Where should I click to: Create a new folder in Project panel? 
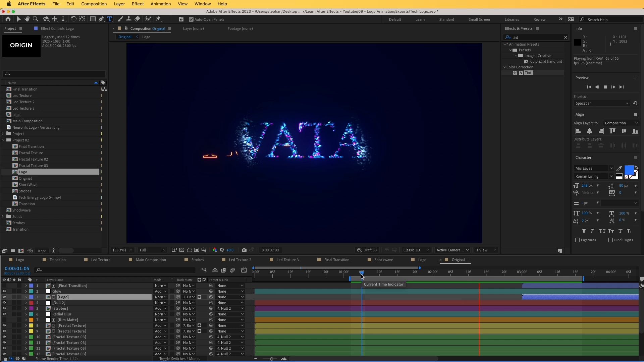point(13,251)
